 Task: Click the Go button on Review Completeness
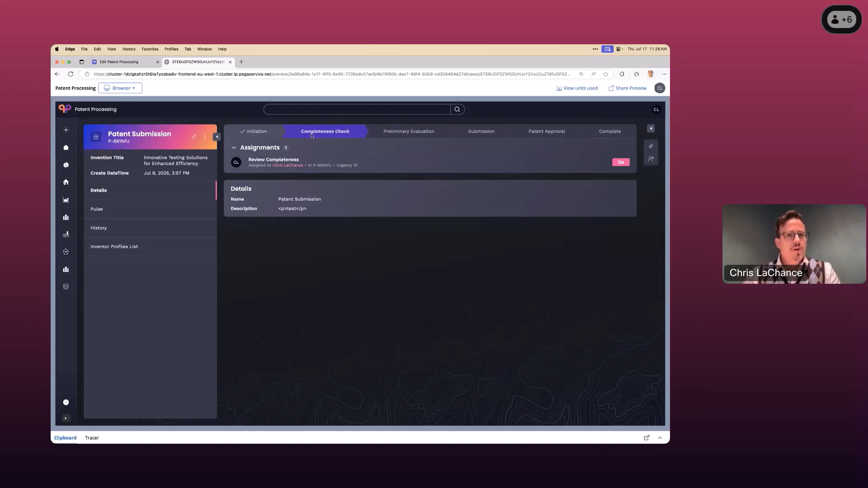621,162
